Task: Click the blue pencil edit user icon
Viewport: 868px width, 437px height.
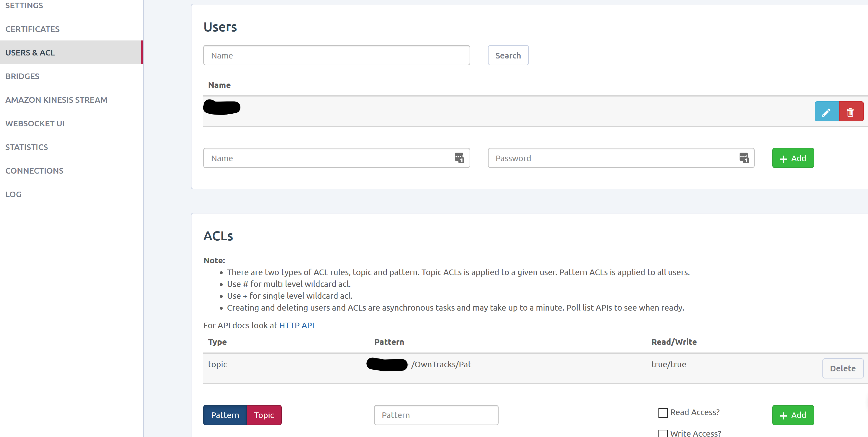Action: pos(827,112)
